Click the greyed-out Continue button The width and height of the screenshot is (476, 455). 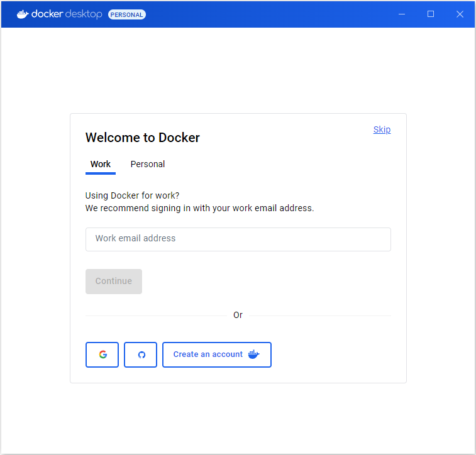114,281
